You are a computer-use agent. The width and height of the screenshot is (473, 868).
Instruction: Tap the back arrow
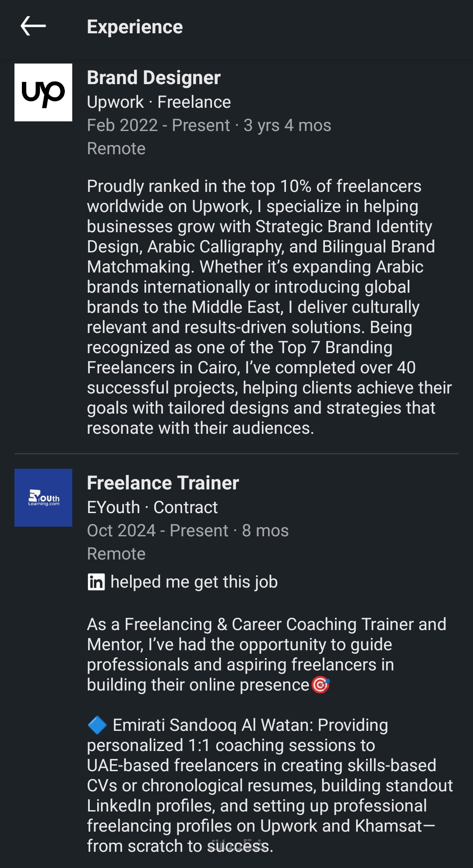pyautogui.click(x=33, y=26)
